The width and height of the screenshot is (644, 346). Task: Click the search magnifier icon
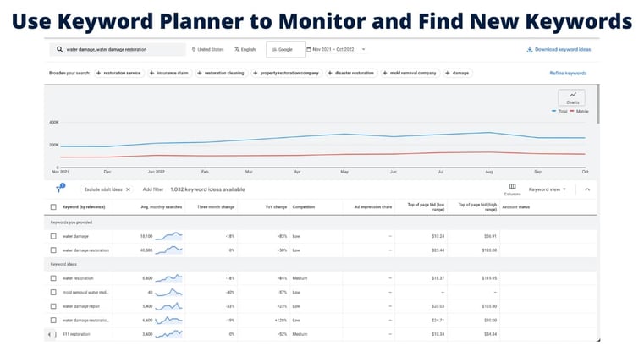click(59, 49)
